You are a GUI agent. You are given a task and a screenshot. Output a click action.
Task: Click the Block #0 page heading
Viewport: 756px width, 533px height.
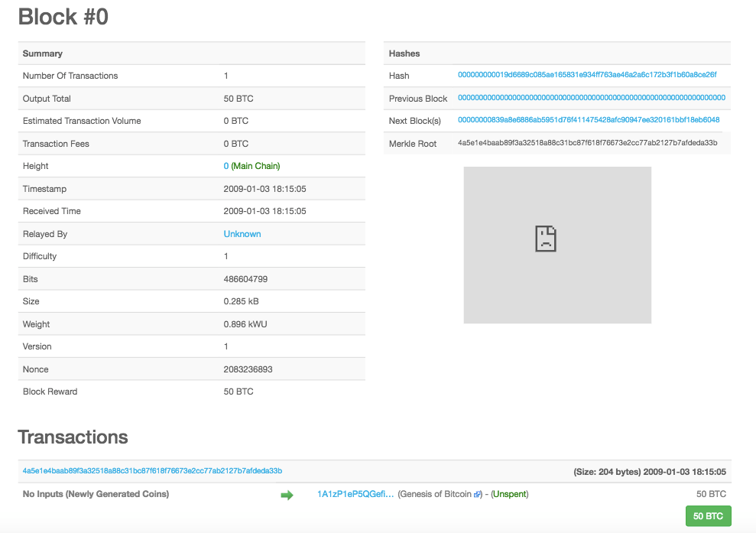click(x=63, y=17)
